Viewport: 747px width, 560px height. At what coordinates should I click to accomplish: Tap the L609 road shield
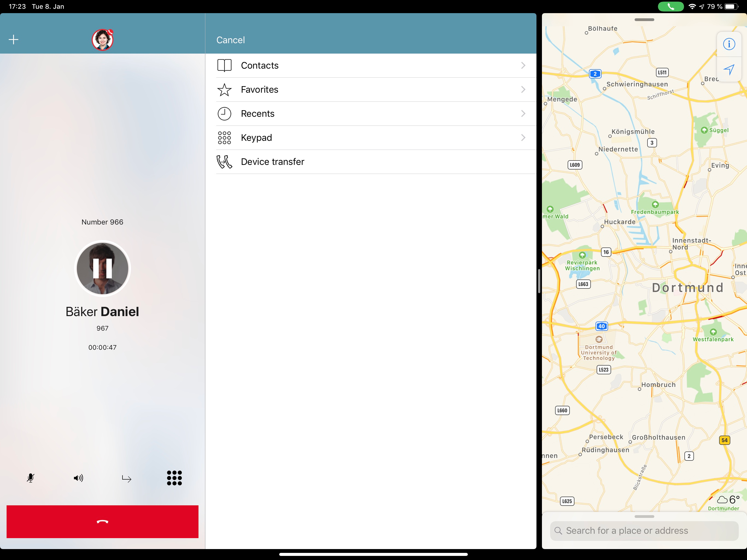click(x=575, y=165)
